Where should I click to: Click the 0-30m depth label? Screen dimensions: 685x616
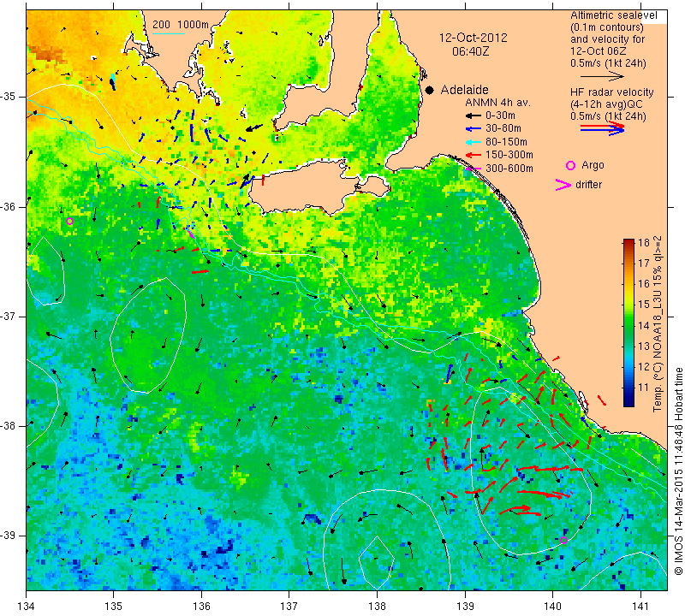pos(500,115)
